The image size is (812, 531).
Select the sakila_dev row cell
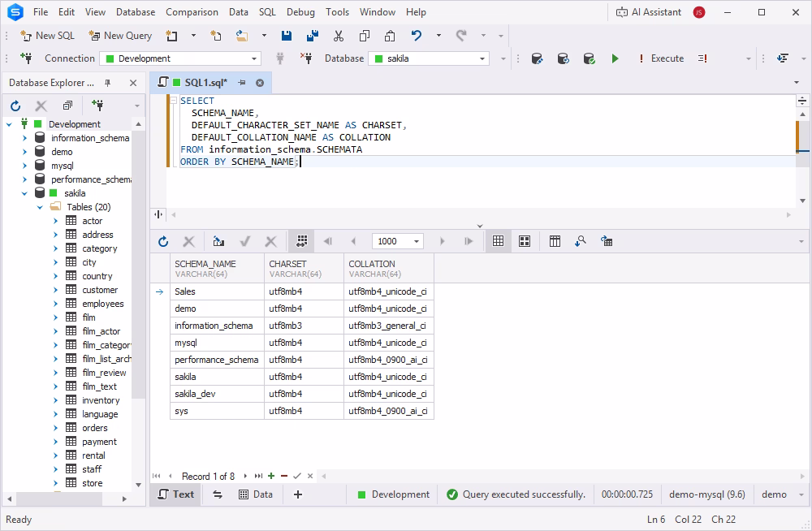click(217, 395)
